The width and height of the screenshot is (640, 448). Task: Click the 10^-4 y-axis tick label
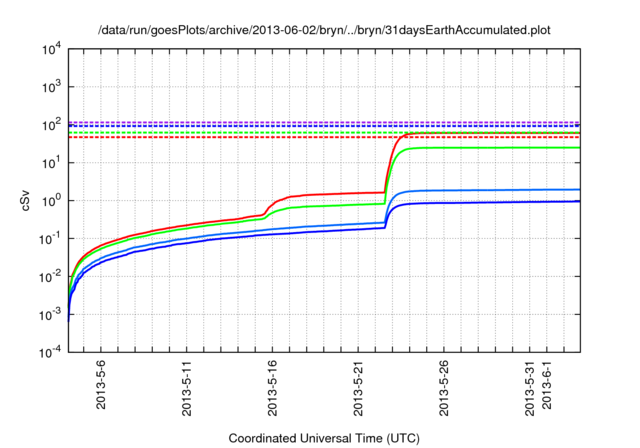pyautogui.click(x=49, y=353)
